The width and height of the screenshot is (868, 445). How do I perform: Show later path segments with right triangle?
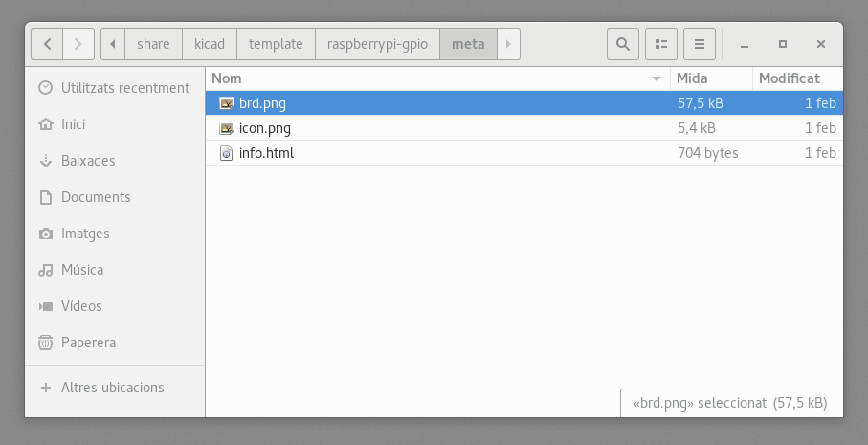[508, 44]
